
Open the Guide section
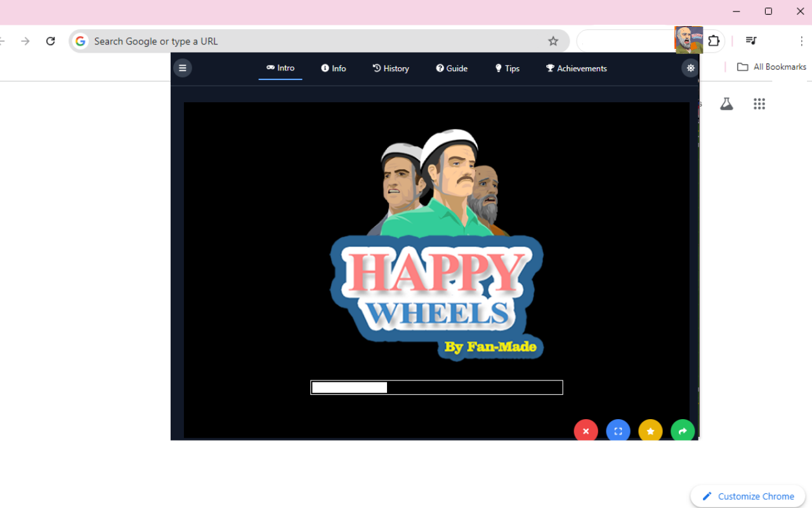click(452, 68)
